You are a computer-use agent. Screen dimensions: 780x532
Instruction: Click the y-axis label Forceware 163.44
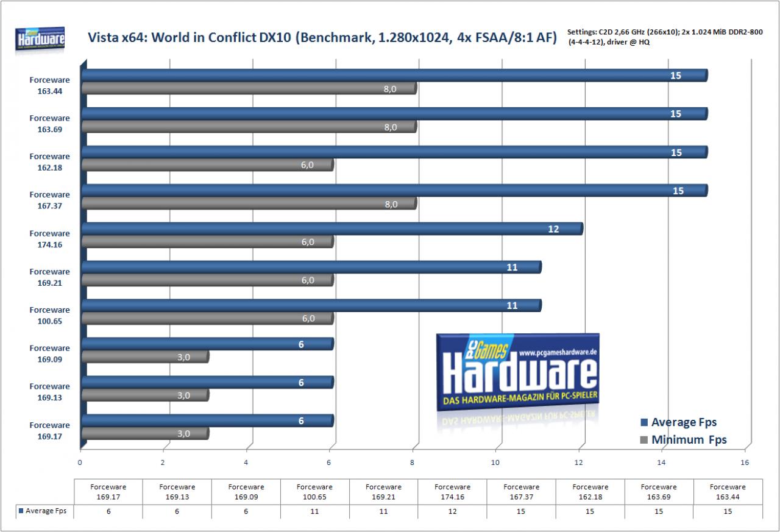click(x=49, y=85)
